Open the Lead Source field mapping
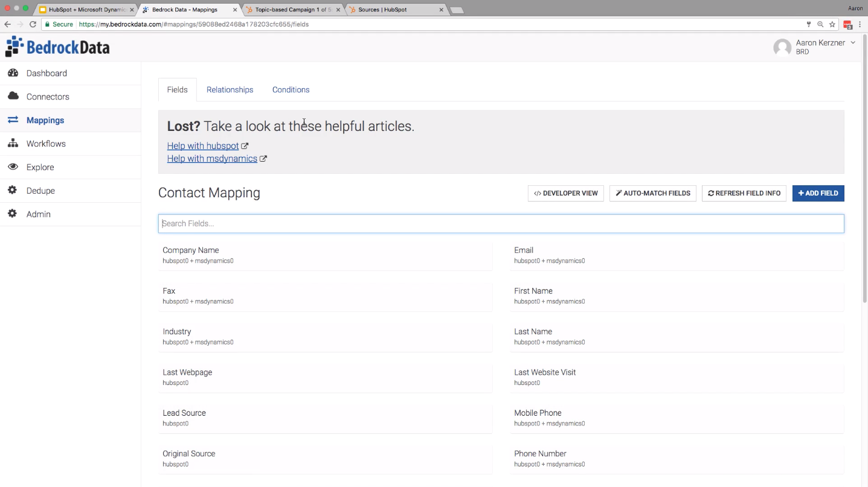 (x=326, y=418)
